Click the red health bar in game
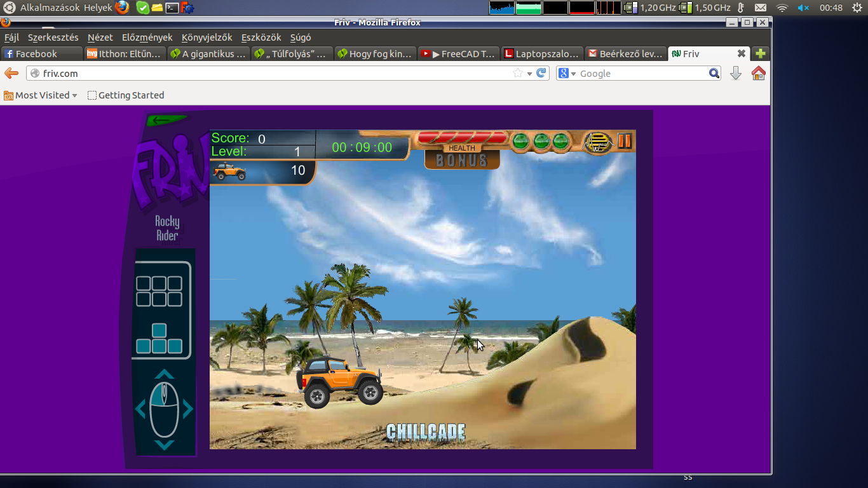Screen dimensions: 868x488 click(462, 138)
